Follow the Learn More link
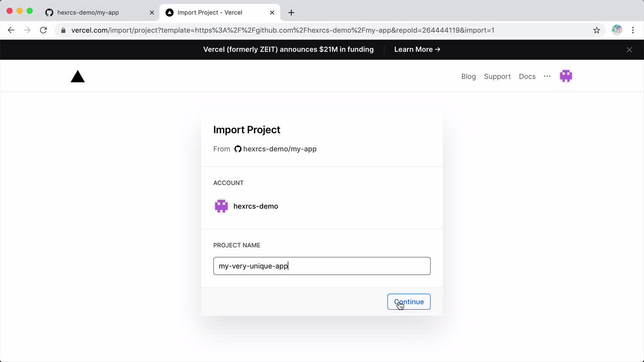This screenshot has height=362, width=644. 417,49
